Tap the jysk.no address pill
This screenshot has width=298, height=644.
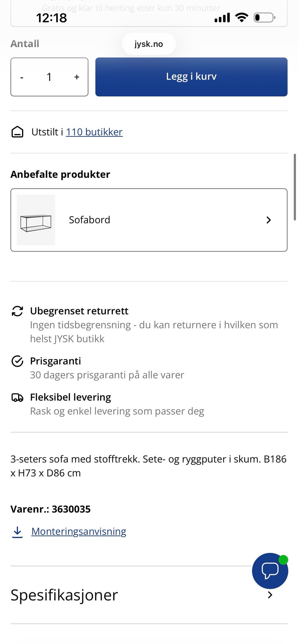click(x=149, y=44)
